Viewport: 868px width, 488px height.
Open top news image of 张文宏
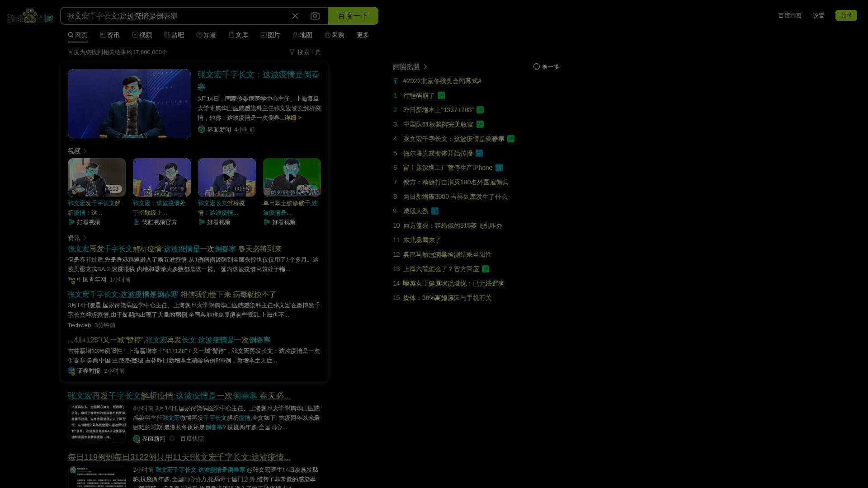pos(129,103)
